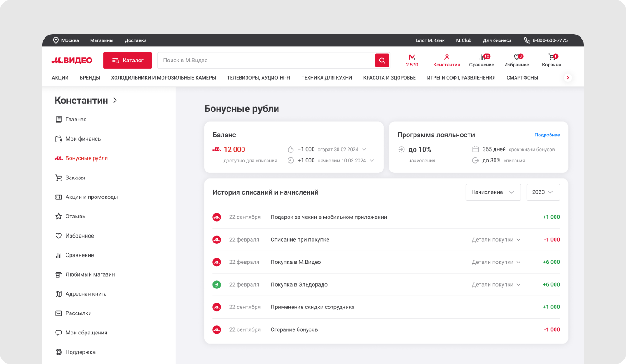The height and width of the screenshot is (364, 626).
Task: Open bonus balance icon showing 2 570
Action: click(x=412, y=60)
